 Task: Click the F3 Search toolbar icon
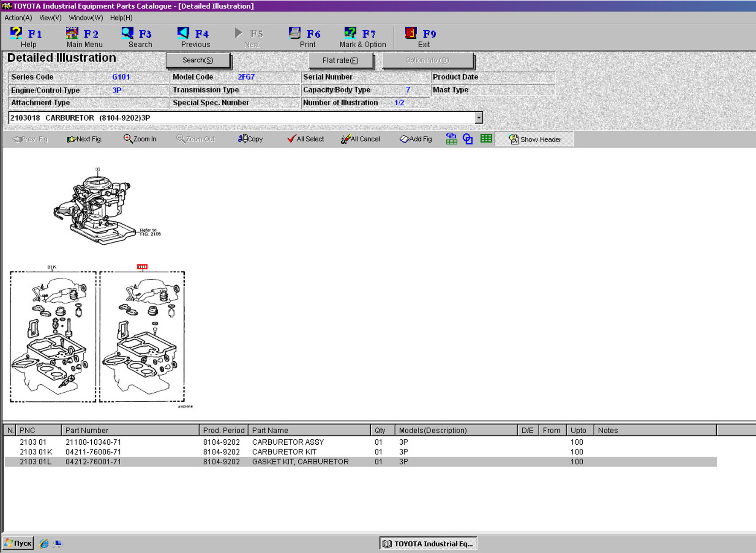[128, 34]
